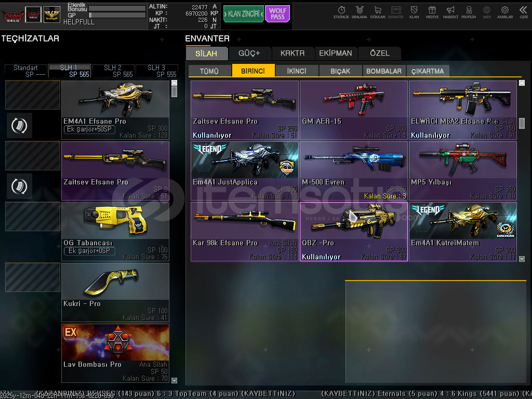Open the ENVANTER top menu icon
The width and height of the screenshot is (532, 399).
pyautogui.click(x=395, y=12)
